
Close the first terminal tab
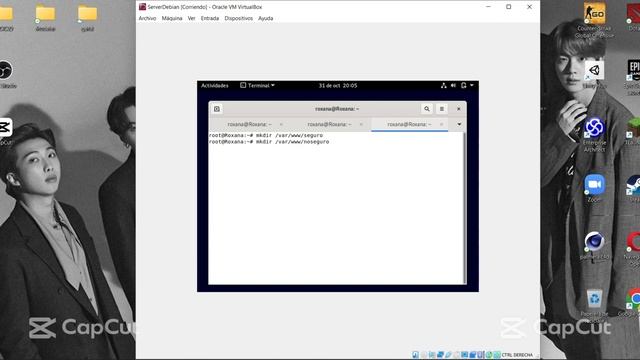tap(281, 124)
